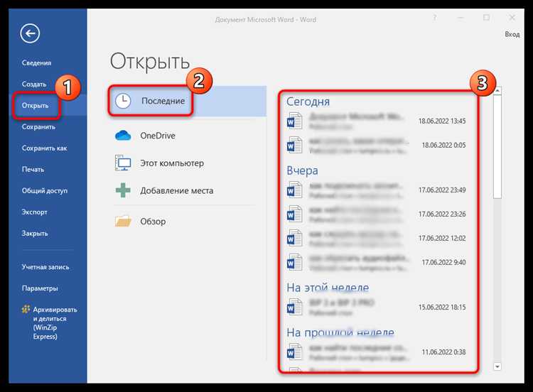This screenshot has width=533, height=392.
Task: Open Сохранить как
Action: (44, 148)
